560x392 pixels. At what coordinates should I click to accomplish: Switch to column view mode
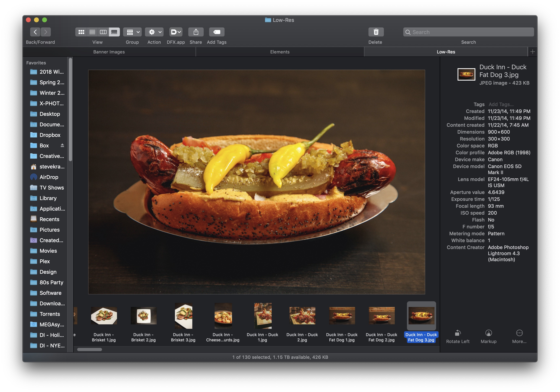point(103,32)
